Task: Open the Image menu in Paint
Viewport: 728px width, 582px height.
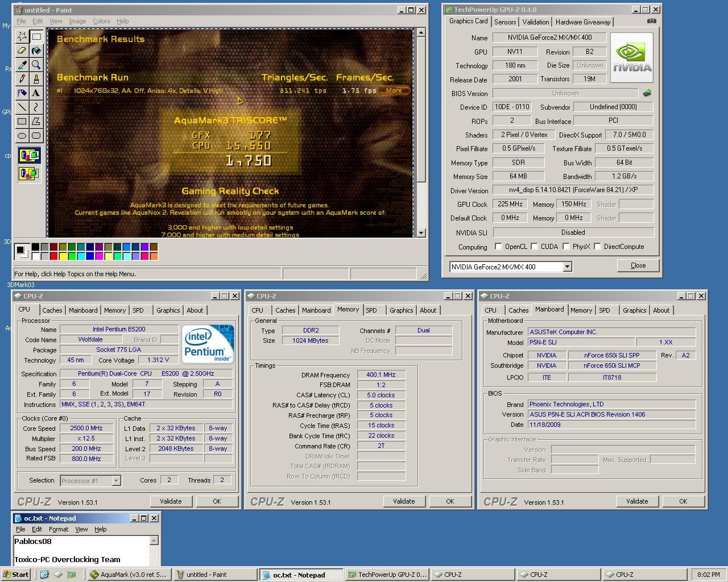Action: (x=77, y=21)
